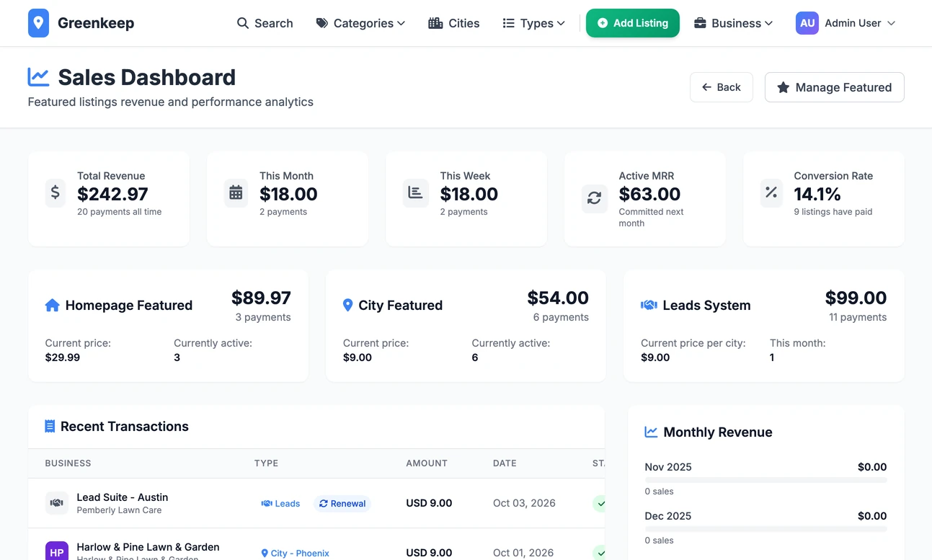Click the handshake icon for Lead Suite - Austin

57,503
